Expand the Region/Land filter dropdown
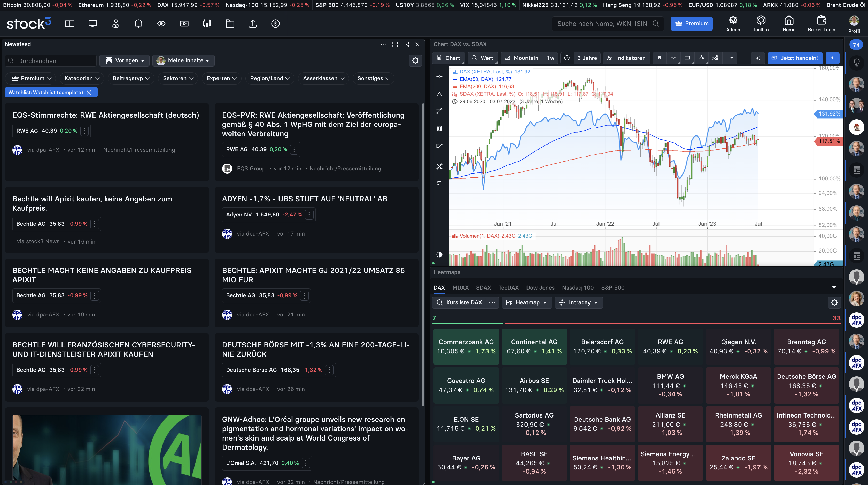This screenshot has width=868, height=485. tap(269, 78)
